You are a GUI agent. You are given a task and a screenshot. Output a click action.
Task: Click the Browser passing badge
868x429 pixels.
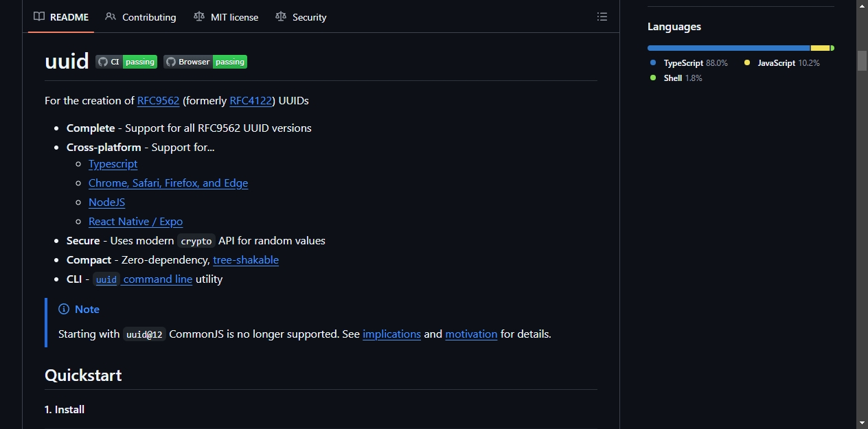(205, 62)
